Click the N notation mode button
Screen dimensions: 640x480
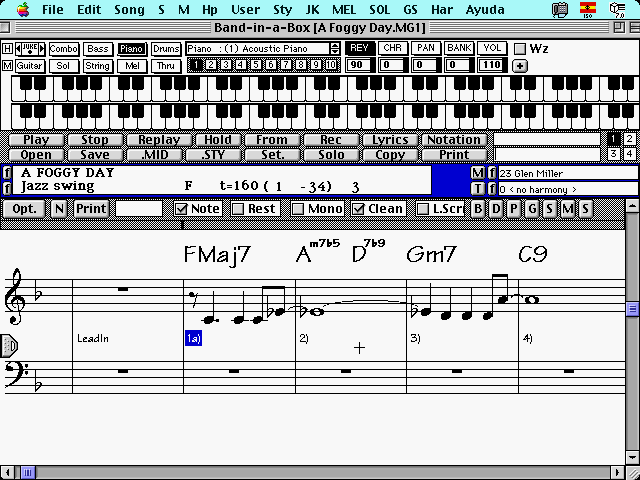click(59, 209)
